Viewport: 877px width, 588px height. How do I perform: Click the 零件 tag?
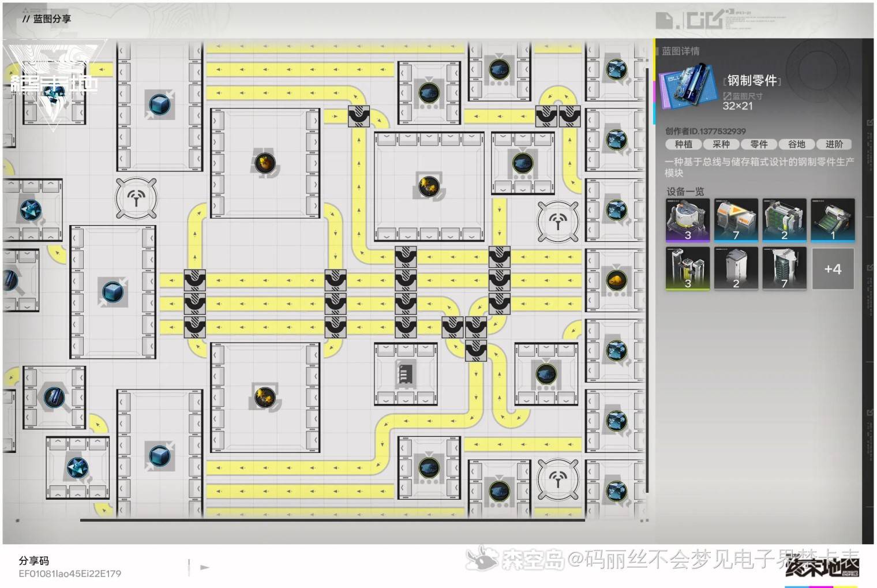pos(759,144)
